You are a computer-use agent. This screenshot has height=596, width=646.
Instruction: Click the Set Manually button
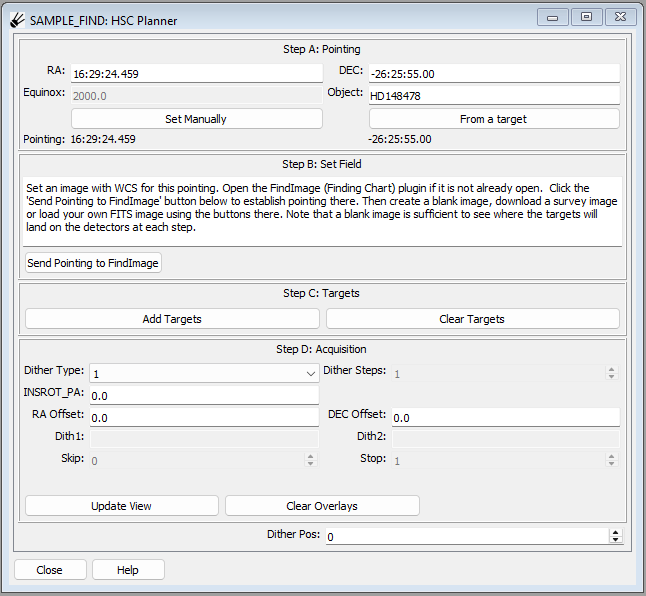[x=197, y=119]
